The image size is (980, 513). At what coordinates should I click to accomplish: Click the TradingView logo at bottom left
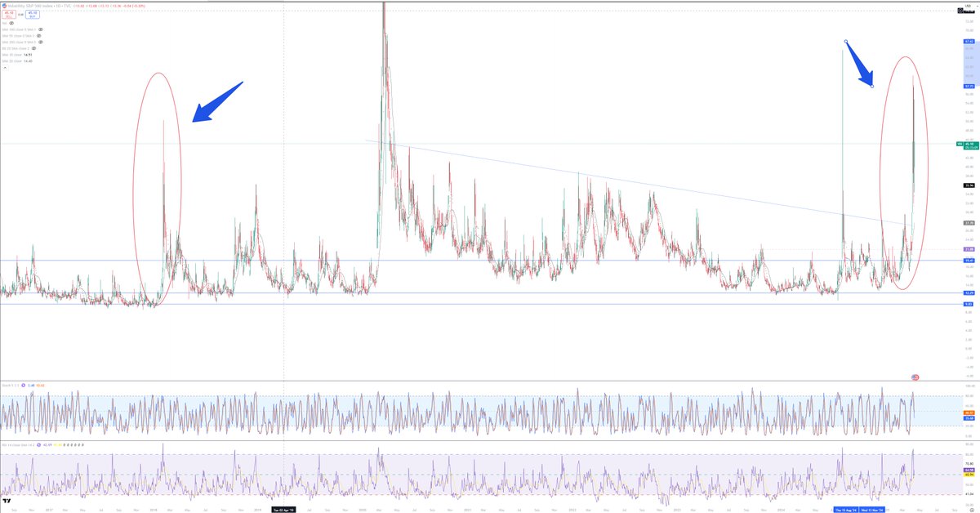[x=7, y=501]
